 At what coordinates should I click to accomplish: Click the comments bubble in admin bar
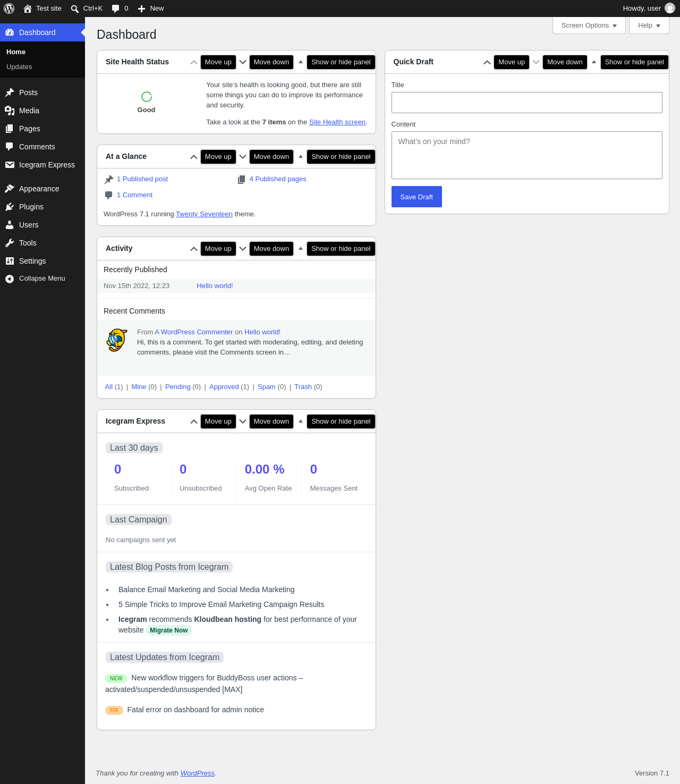[115, 9]
